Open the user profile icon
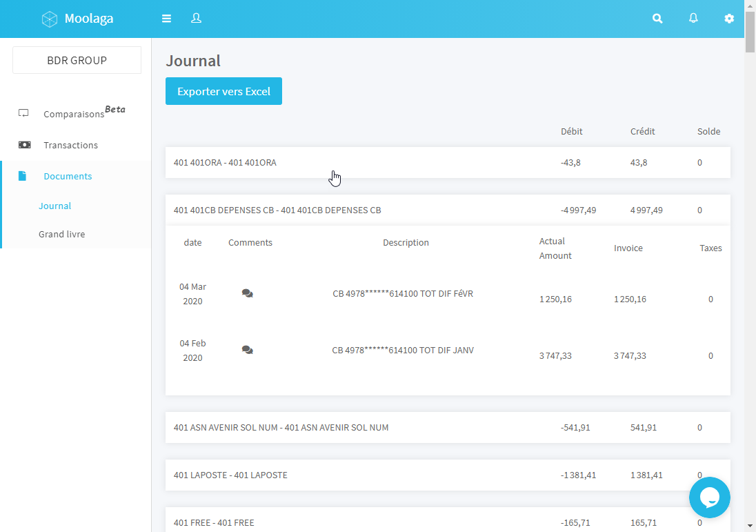756x532 pixels. click(x=196, y=19)
